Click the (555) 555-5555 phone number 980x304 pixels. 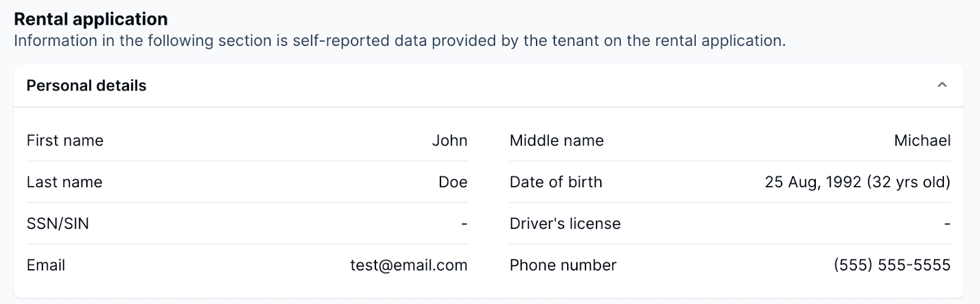pos(892,265)
